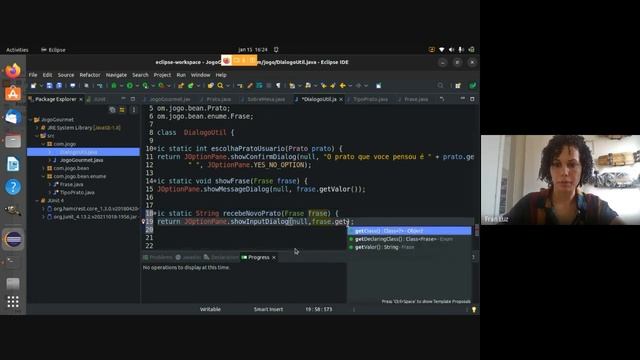Click Collapse All in Package Explorer
This screenshot has height=360, width=640.
tap(112, 110)
